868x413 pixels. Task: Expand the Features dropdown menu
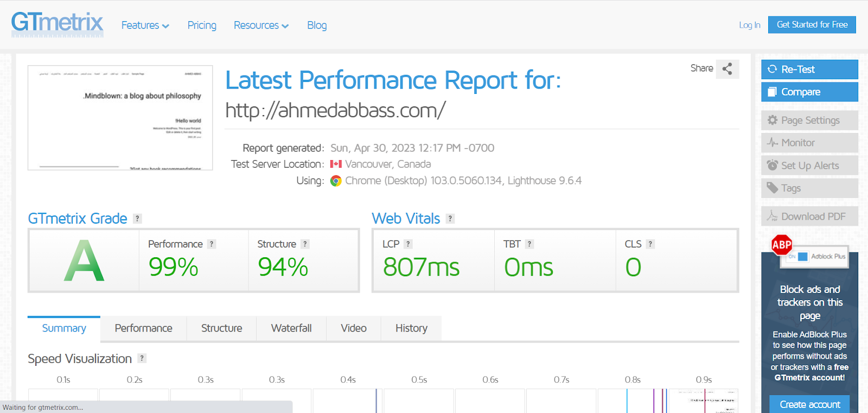tap(145, 26)
